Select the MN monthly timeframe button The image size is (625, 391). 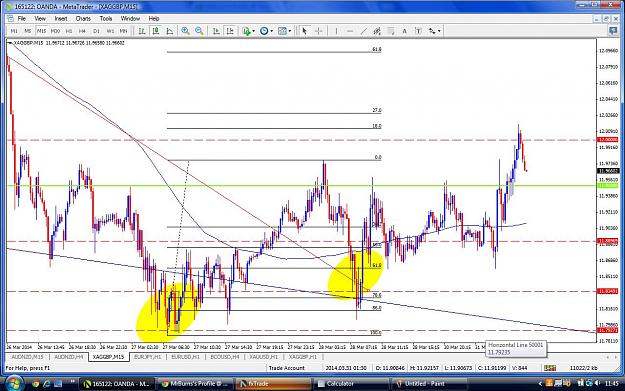click(124, 31)
